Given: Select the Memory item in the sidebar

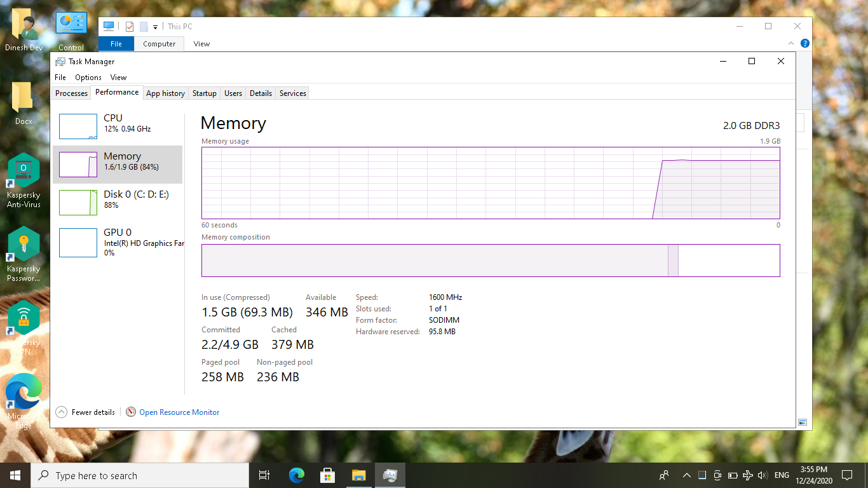Looking at the screenshot, I should coord(118,164).
